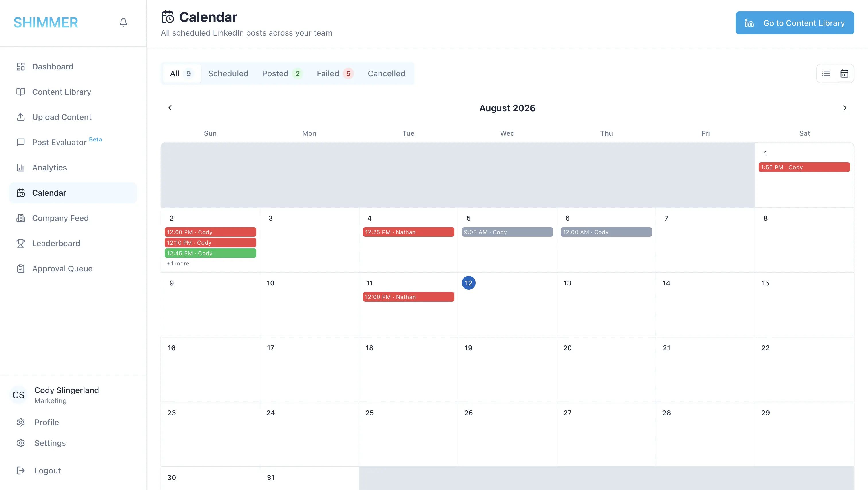Select the Failed filter tab
This screenshot has height=490, width=868.
(335, 73)
